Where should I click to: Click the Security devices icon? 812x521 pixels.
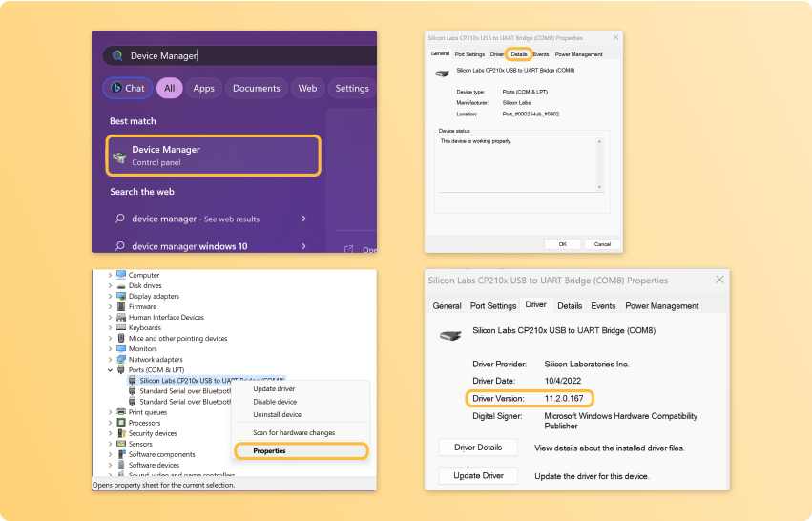tap(121, 433)
